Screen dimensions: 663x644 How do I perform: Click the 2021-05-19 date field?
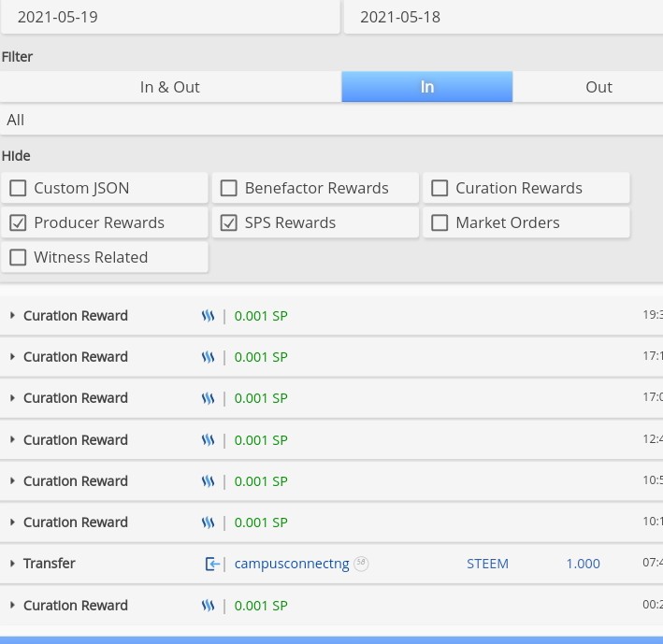170,17
